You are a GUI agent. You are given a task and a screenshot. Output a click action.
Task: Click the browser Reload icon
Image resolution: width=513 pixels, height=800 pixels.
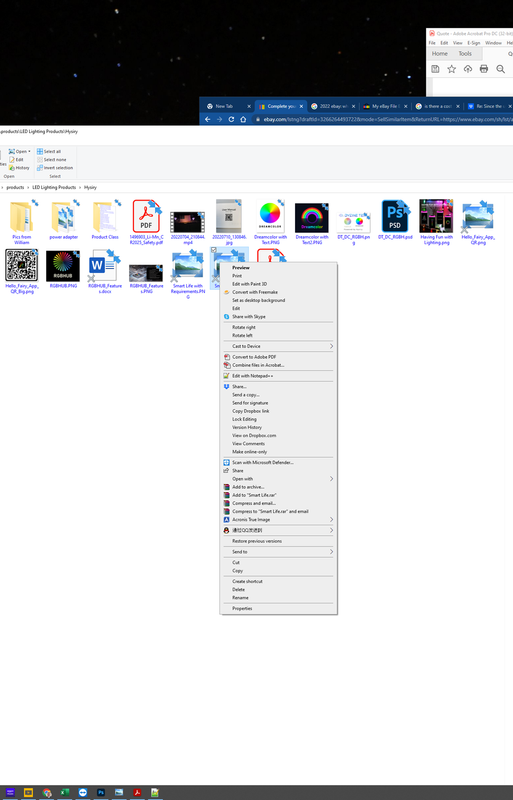tap(231, 119)
